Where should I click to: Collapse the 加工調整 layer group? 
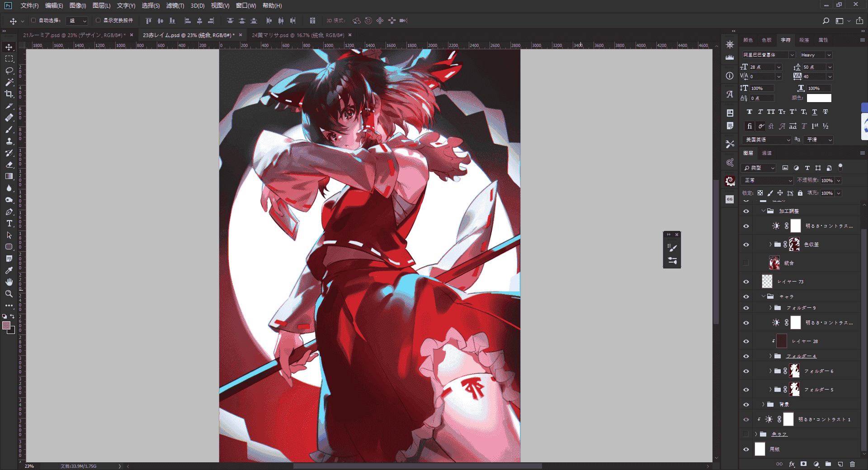click(763, 211)
